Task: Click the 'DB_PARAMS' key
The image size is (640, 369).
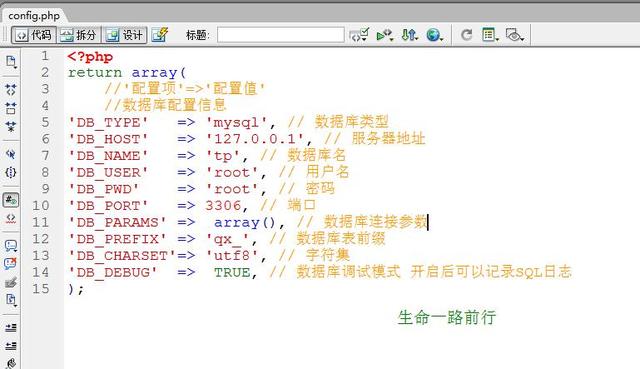Action: (x=117, y=223)
